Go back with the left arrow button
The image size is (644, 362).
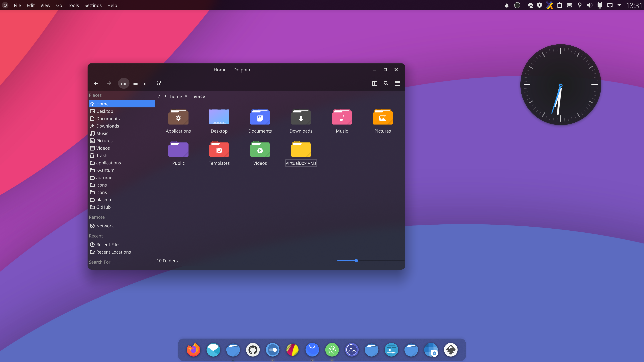(x=96, y=83)
